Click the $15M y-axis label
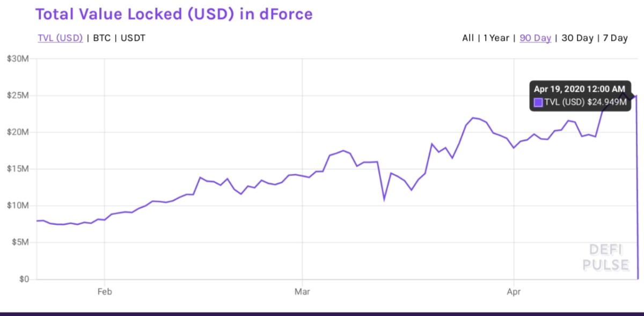Viewport: 644px width, 316px height. (x=17, y=169)
